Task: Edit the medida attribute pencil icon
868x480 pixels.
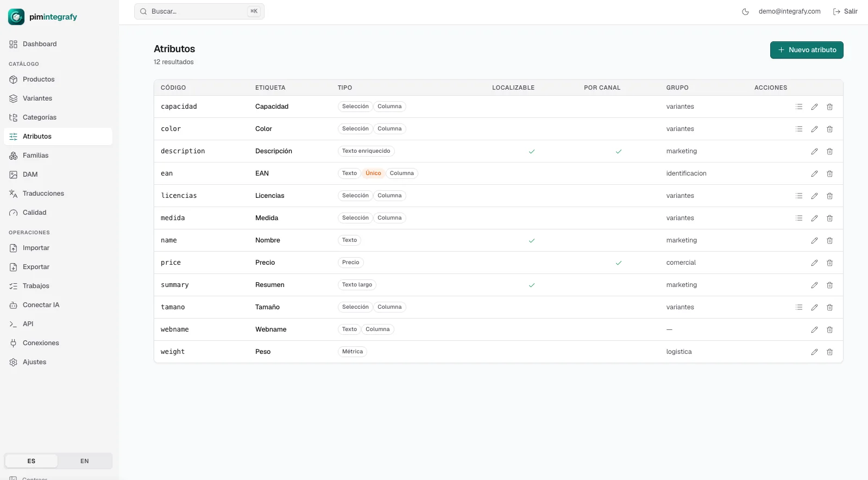Action: click(814, 219)
